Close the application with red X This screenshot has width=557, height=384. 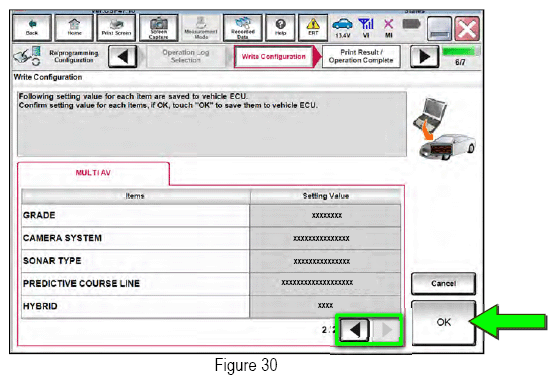click(x=467, y=28)
